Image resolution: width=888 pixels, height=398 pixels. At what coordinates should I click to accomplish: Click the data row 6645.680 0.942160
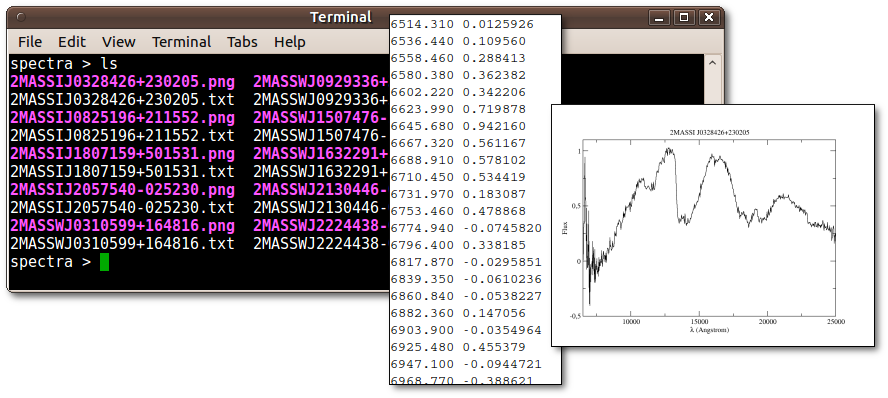tap(459, 126)
